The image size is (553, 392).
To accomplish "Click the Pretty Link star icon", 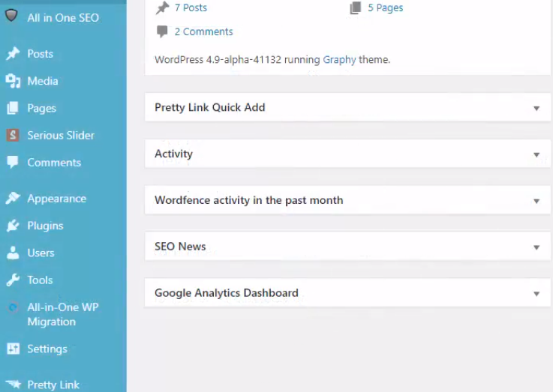I will [x=14, y=385].
